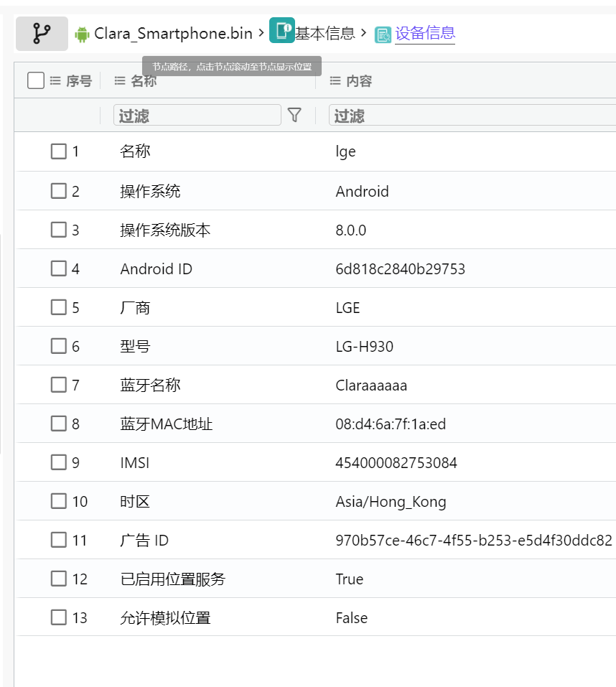Check the box for row 9 IMSI
The height and width of the screenshot is (687, 616).
[x=59, y=462]
